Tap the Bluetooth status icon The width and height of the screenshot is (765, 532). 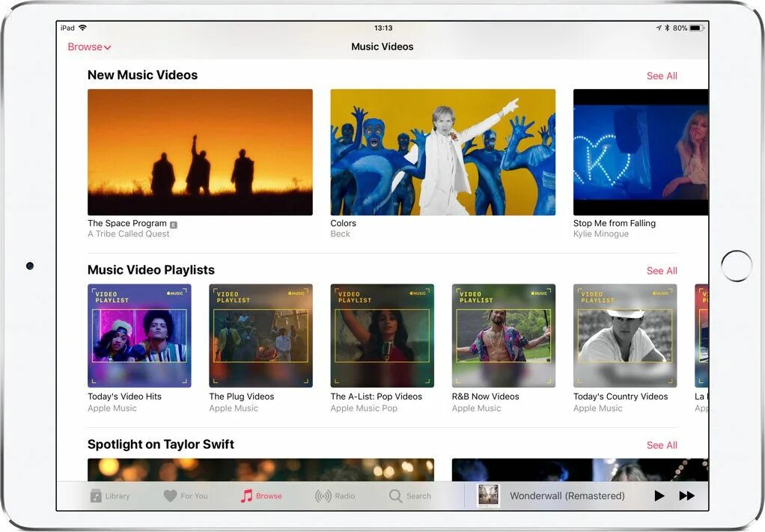667,28
